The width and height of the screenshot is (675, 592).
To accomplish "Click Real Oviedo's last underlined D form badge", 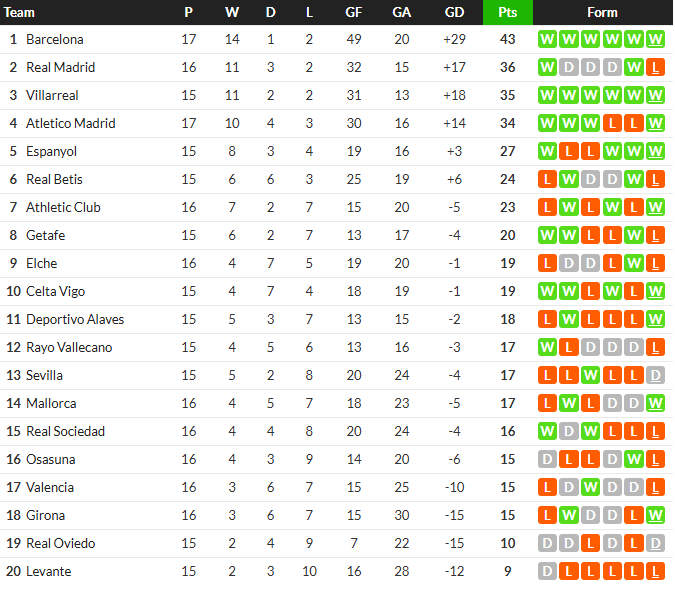I will (655, 543).
